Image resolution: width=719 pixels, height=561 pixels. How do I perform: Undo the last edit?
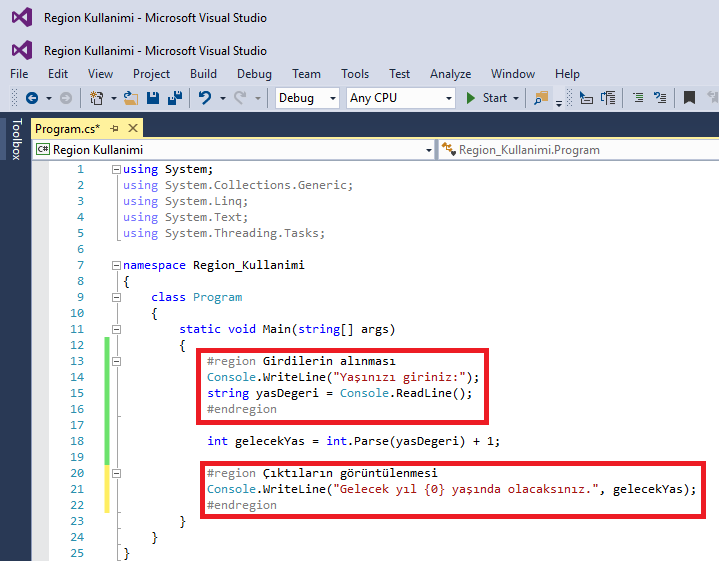tap(205, 98)
